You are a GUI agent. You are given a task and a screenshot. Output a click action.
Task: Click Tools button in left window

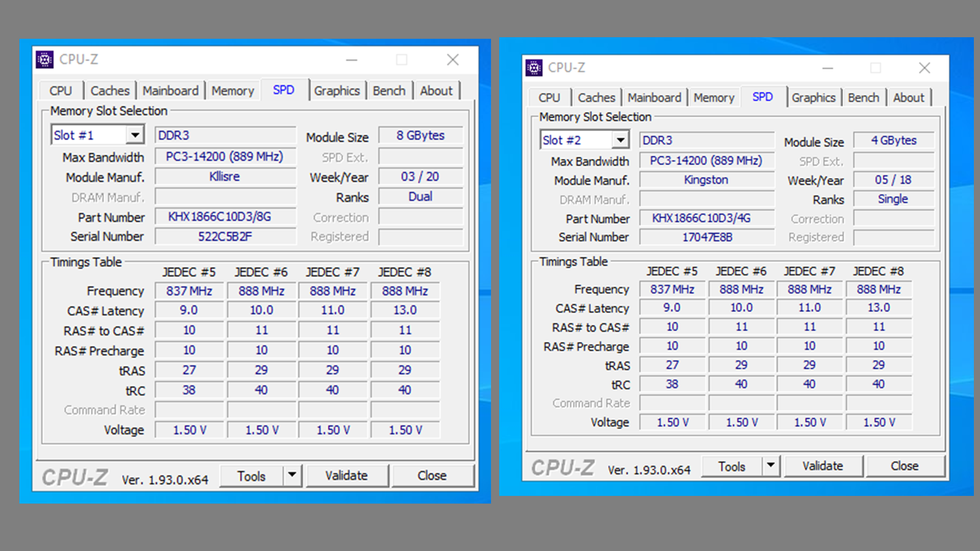(252, 475)
